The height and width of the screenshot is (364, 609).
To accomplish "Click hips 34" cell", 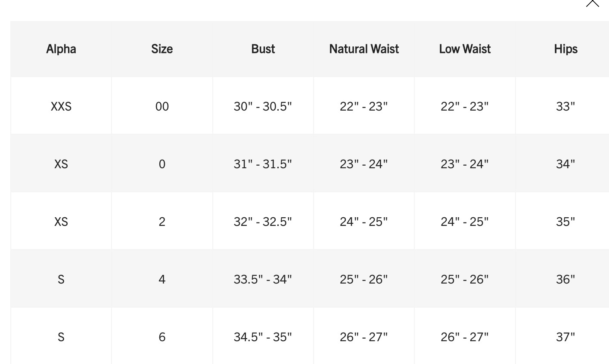I will pos(565,163).
